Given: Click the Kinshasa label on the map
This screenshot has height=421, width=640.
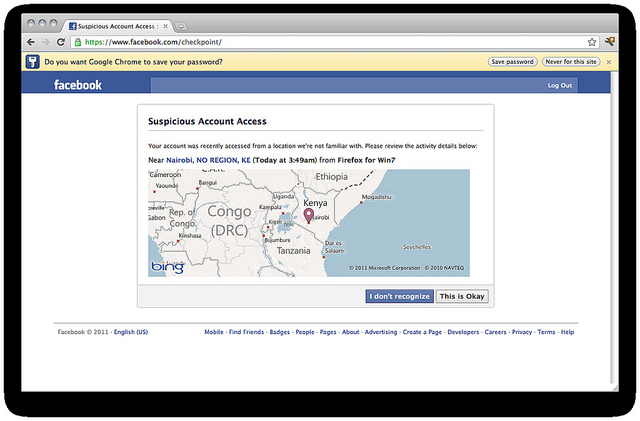Looking at the screenshot, I should coord(190,236).
